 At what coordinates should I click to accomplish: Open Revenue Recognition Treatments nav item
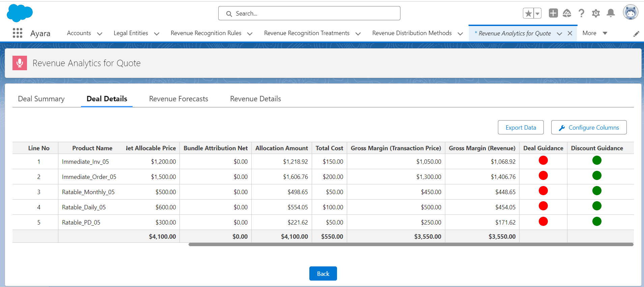pyautogui.click(x=307, y=33)
